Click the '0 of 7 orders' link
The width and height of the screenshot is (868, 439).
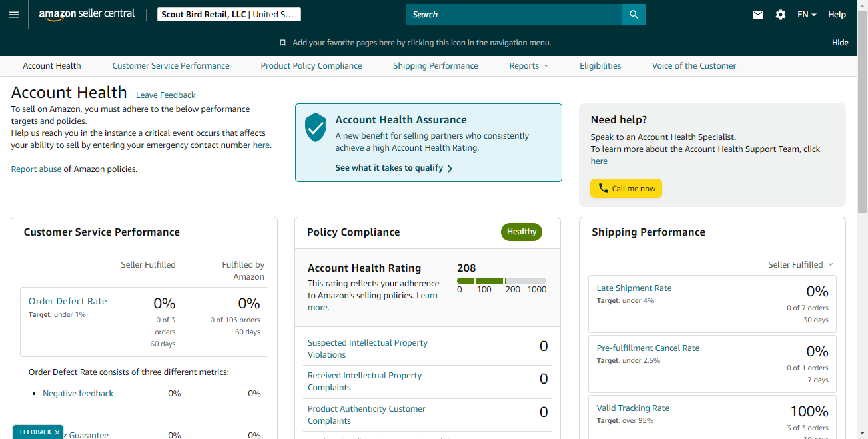click(807, 308)
